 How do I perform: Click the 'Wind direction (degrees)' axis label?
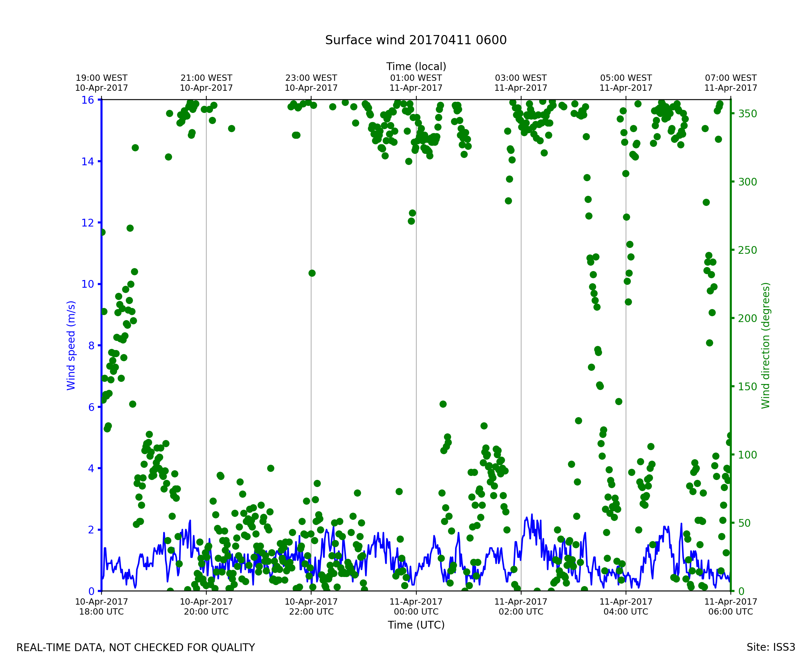pos(765,345)
